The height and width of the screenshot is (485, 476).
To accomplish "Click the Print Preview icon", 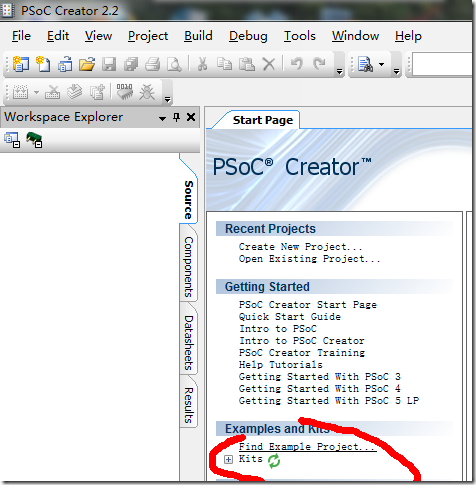I will [x=174, y=64].
